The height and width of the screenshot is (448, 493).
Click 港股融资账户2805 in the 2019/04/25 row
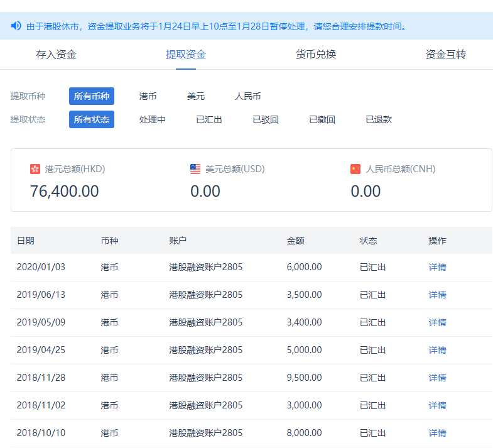click(205, 350)
